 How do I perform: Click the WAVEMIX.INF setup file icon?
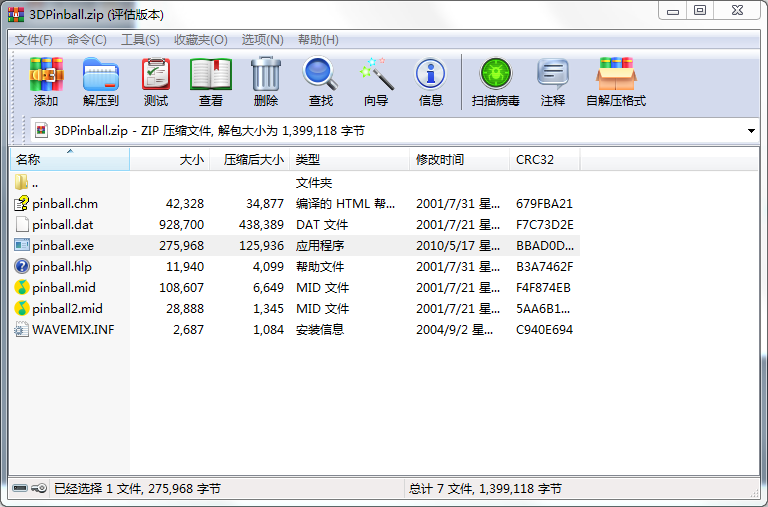pyautogui.click(x=21, y=329)
